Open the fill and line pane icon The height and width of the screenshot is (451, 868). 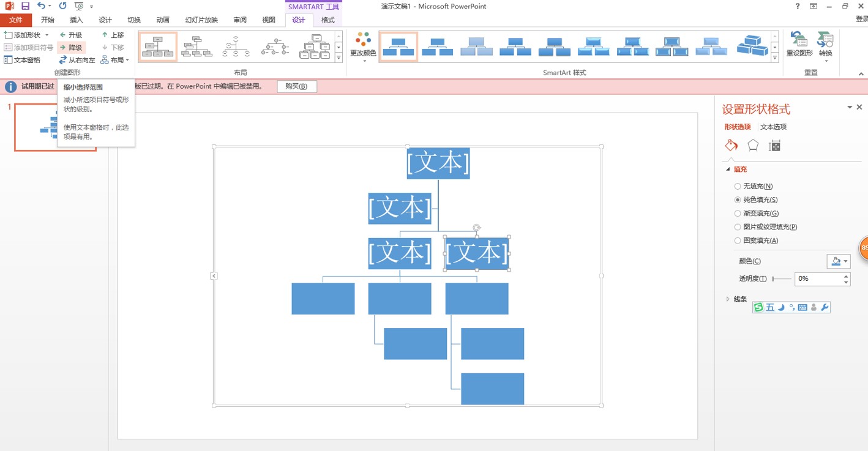point(731,146)
